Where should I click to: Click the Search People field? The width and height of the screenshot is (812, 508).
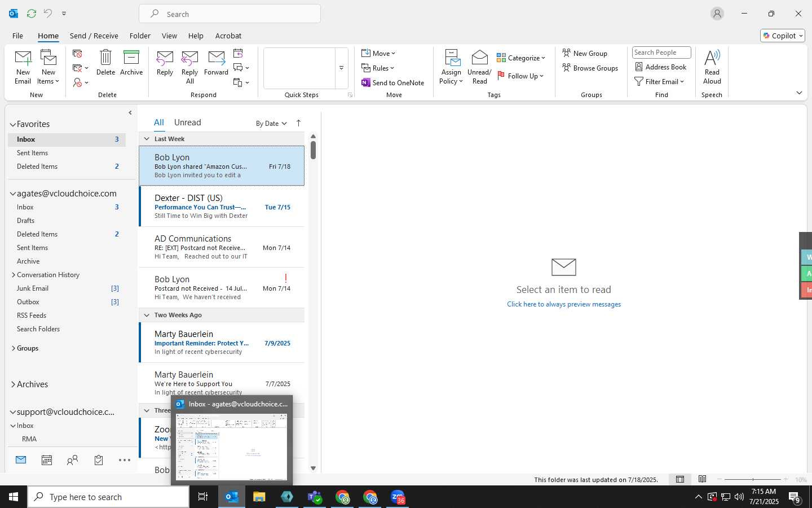pyautogui.click(x=661, y=52)
